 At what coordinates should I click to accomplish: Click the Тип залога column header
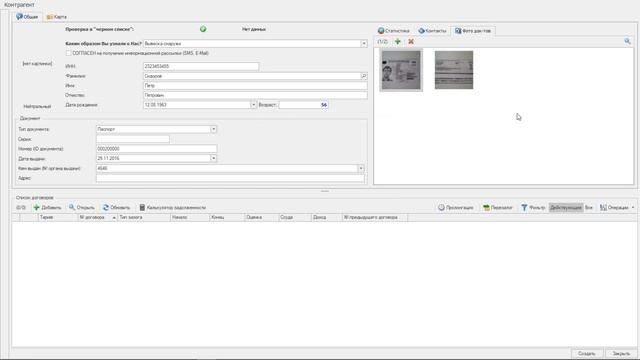tap(144, 218)
